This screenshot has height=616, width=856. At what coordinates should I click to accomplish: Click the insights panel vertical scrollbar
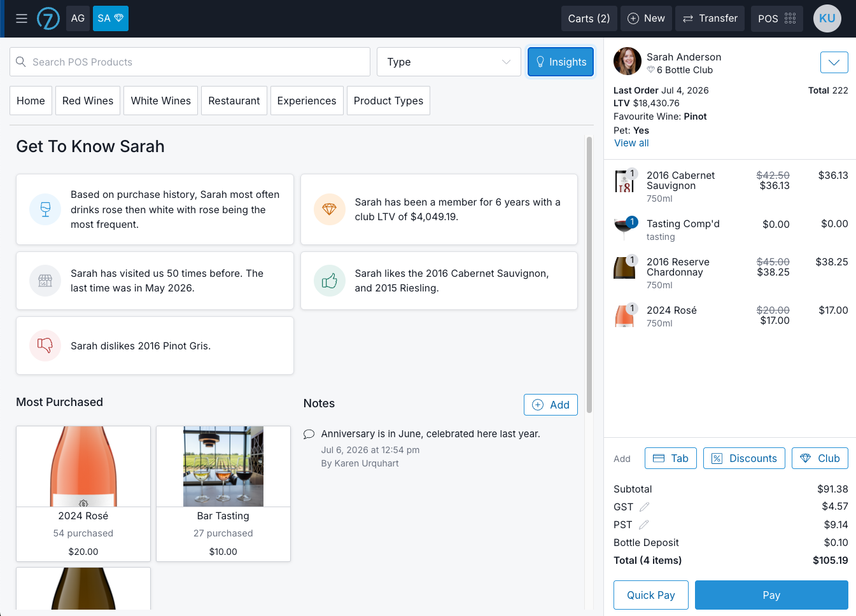tap(589, 275)
